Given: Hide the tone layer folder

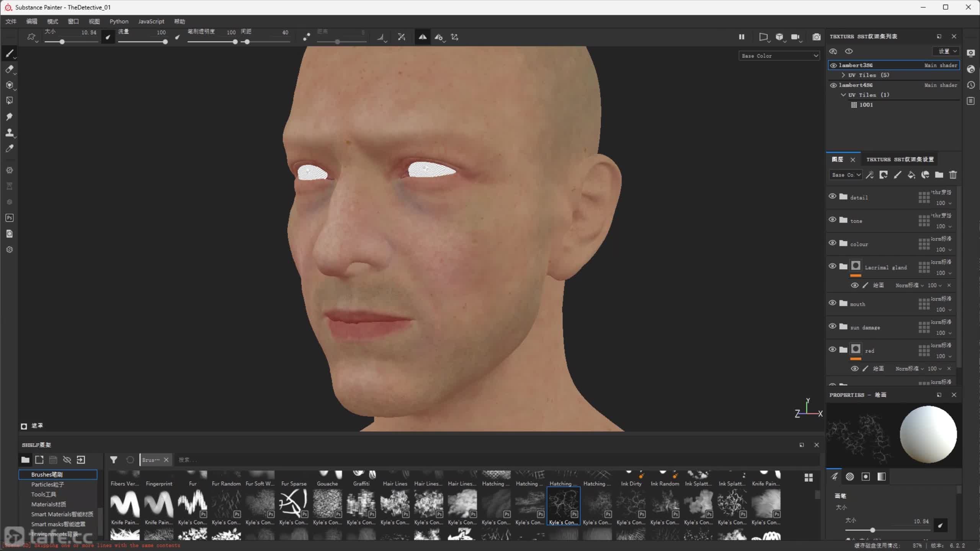Looking at the screenshot, I should pos(832,220).
